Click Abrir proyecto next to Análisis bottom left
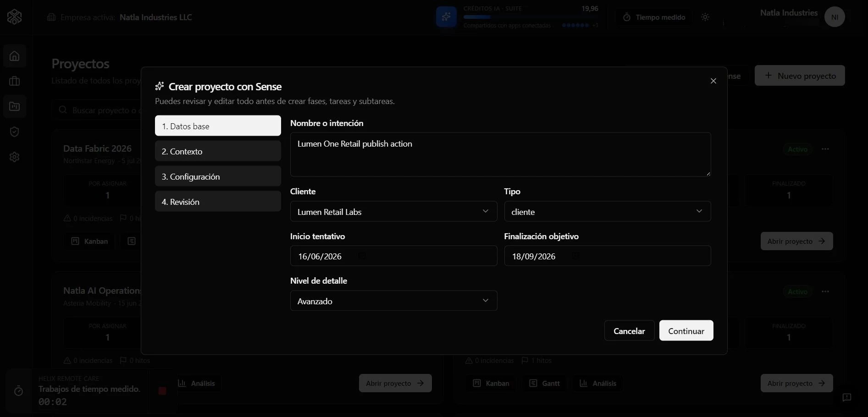 pyautogui.click(x=395, y=383)
